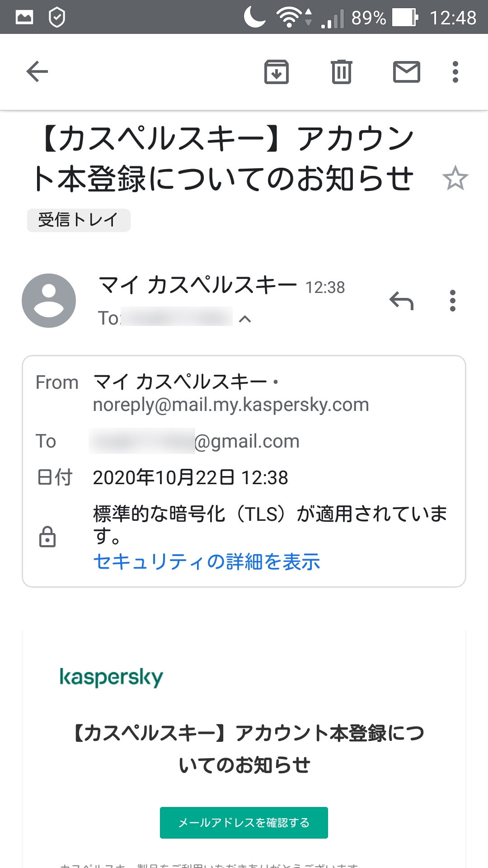Tap the noreply@mail.my.kaspersky.com sender address

(x=230, y=405)
